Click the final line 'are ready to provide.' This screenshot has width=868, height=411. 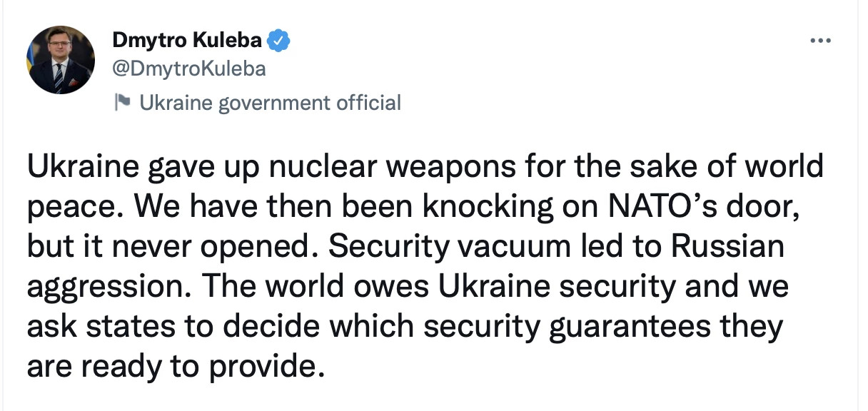pyautogui.click(x=171, y=367)
